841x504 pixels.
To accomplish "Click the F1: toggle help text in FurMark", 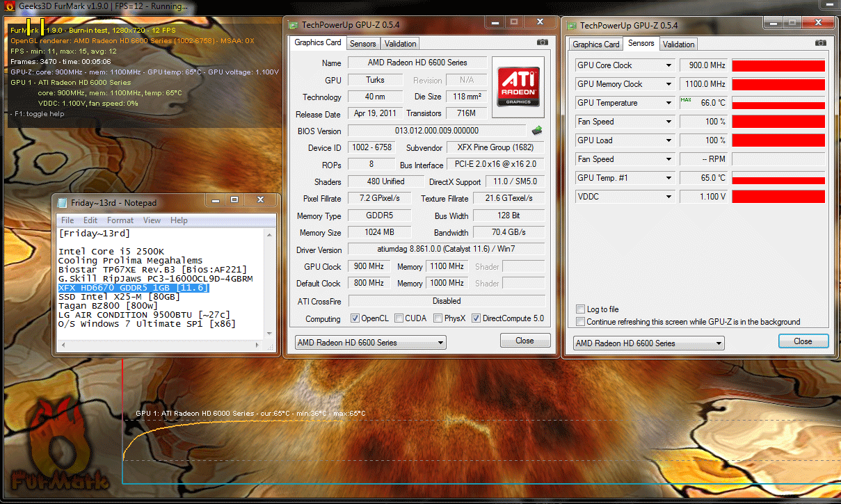I will click(x=38, y=113).
